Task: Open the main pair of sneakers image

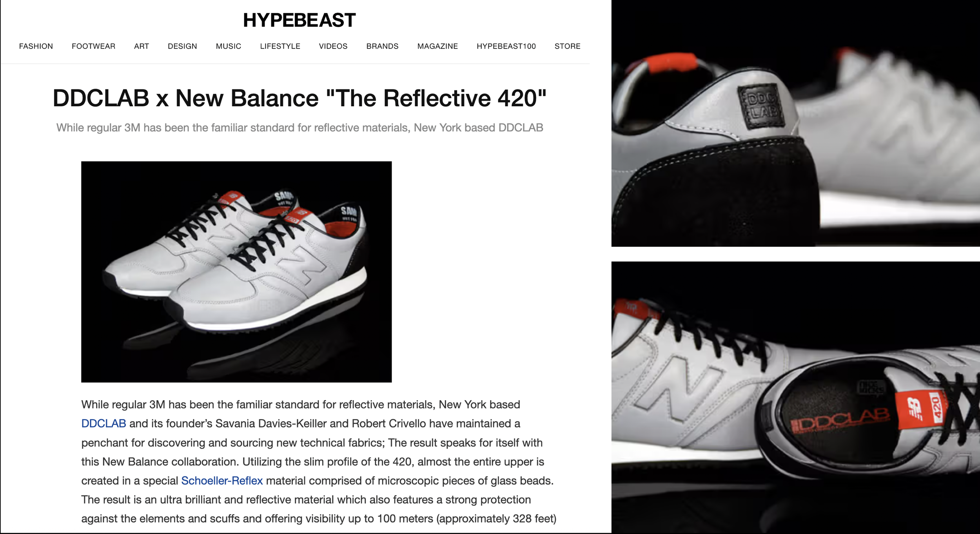Action: [x=236, y=272]
